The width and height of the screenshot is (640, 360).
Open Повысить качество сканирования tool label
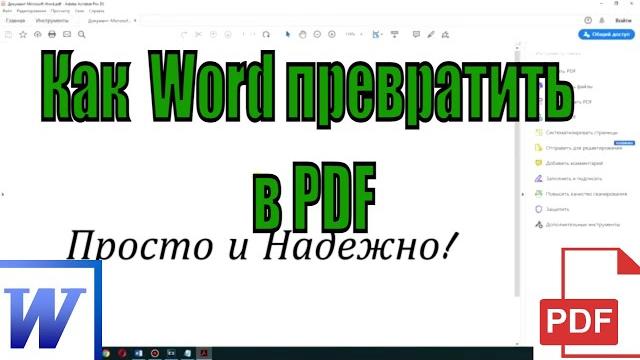(x=586, y=194)
